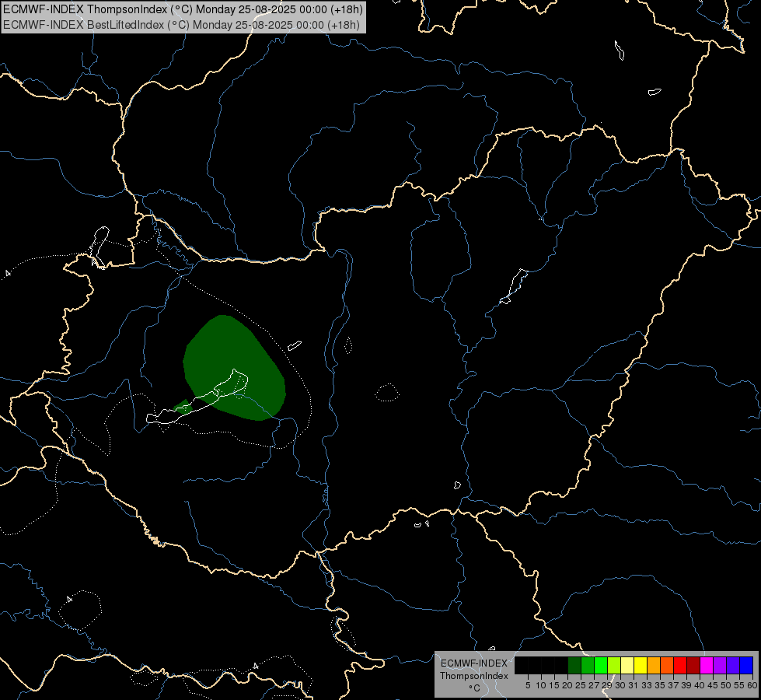Click the legend's ThompsonIndex label
This screenshot has height=700, width=761.
coord(474,676)
